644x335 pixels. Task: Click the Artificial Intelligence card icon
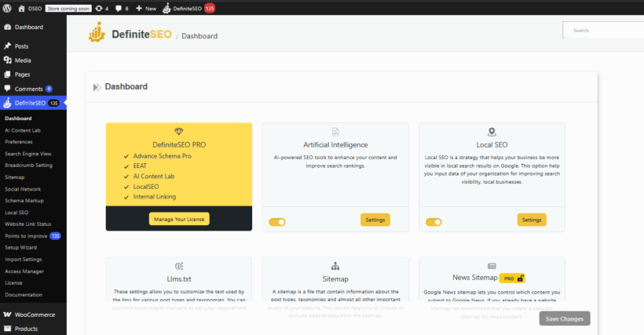pos(335,132)
